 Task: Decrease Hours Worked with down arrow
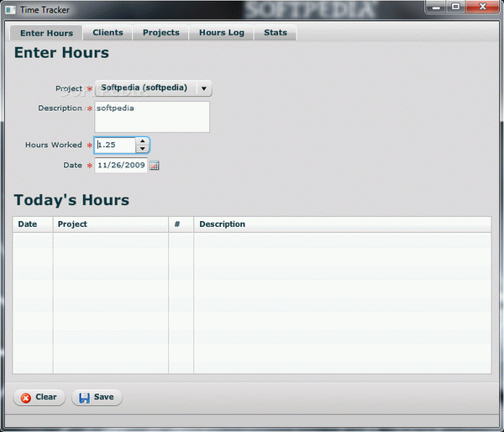point(142,149)
